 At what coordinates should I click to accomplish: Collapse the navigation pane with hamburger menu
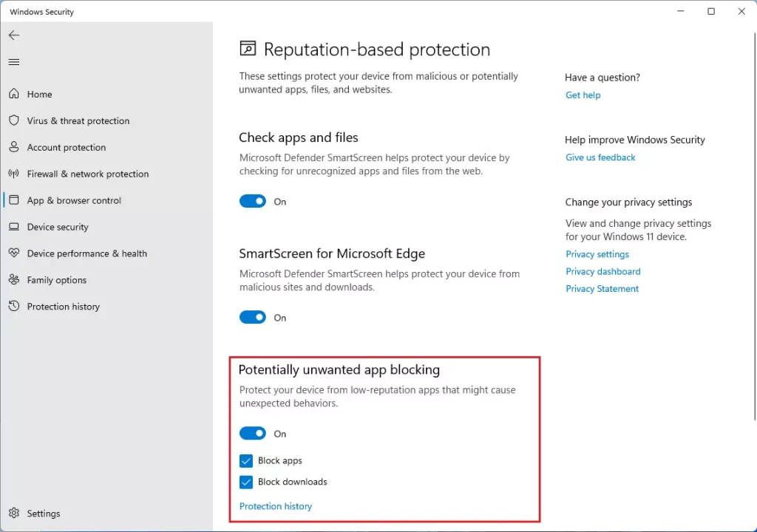(x=13, y=62)
